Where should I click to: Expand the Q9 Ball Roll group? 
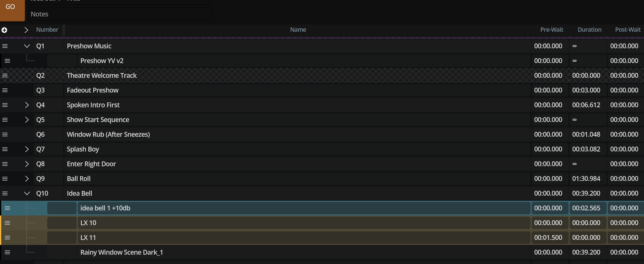tap(27, 179)
